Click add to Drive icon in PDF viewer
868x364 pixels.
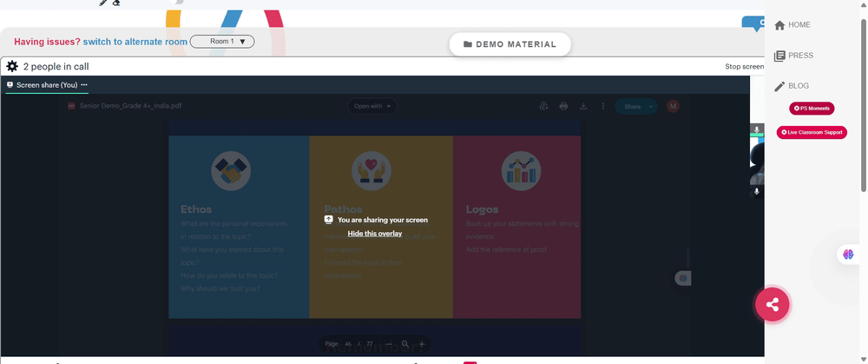(543, 106)
